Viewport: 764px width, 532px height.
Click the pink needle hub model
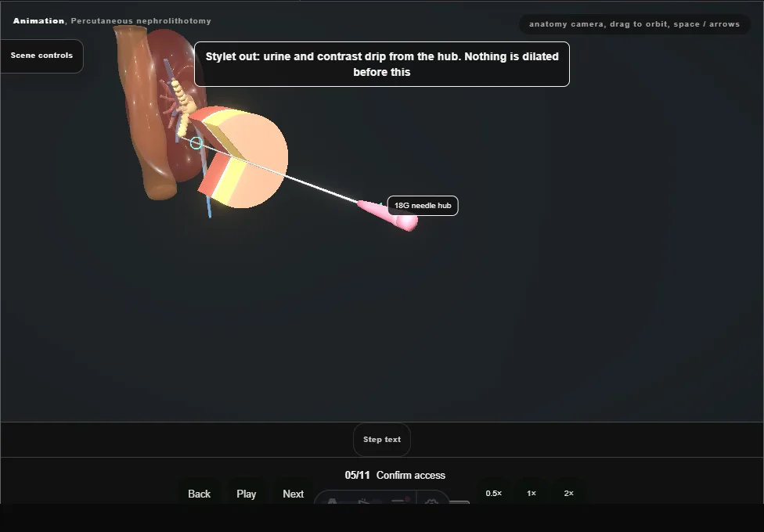point(390,215)
